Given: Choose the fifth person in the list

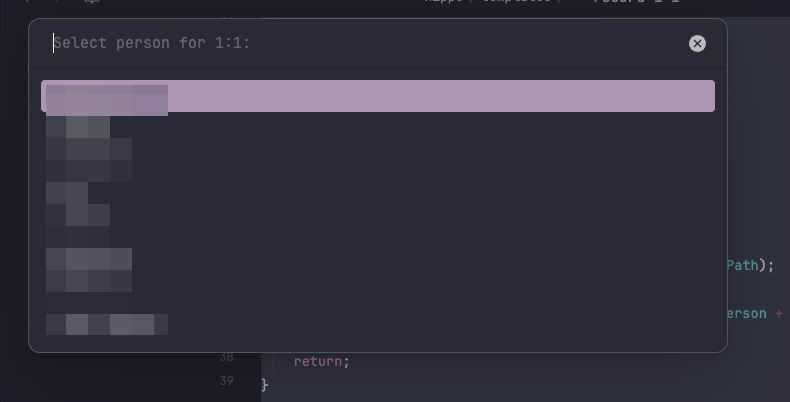Looking at the screenshot, I should [89, 269].
